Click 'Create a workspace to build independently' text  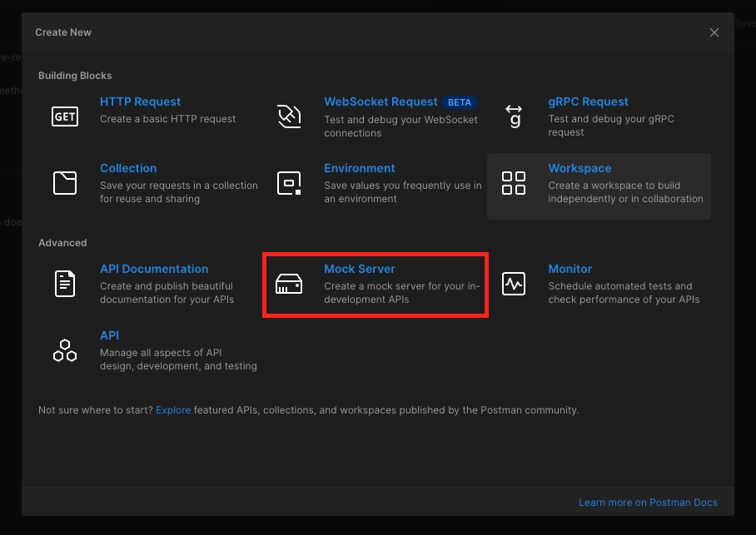tap(625, 192)
